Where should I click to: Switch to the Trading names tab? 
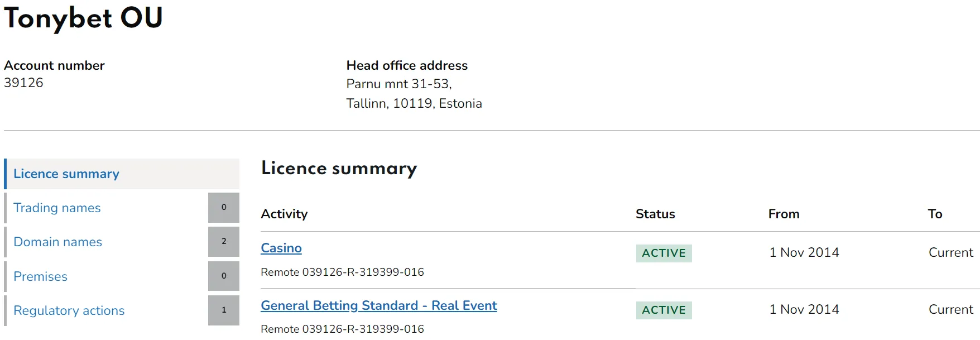(57, 208)
